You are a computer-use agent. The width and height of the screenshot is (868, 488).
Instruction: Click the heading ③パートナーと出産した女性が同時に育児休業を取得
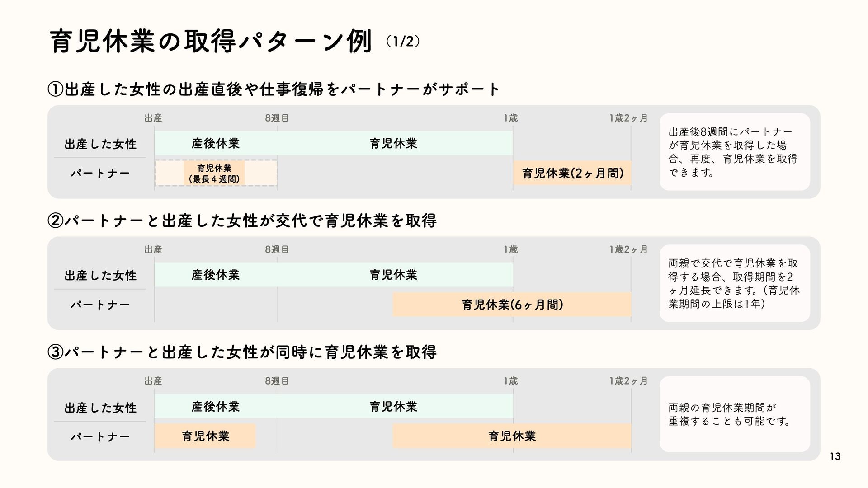click(x=242, y=352)
